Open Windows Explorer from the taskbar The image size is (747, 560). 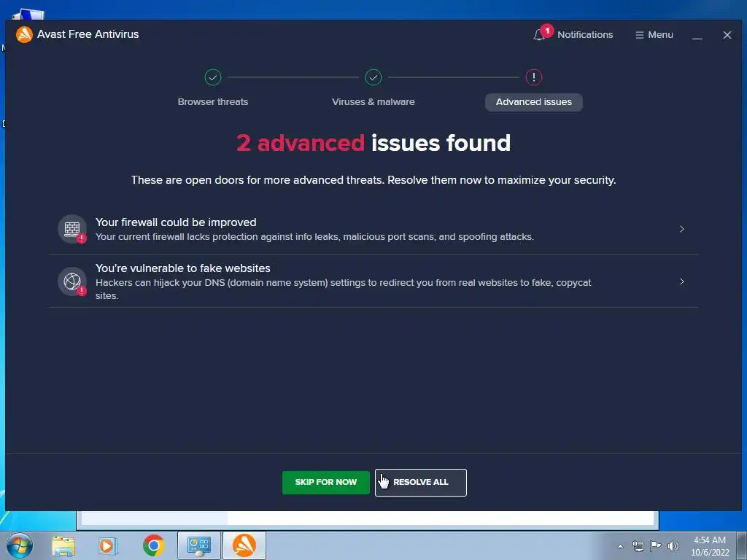[63, 545]
